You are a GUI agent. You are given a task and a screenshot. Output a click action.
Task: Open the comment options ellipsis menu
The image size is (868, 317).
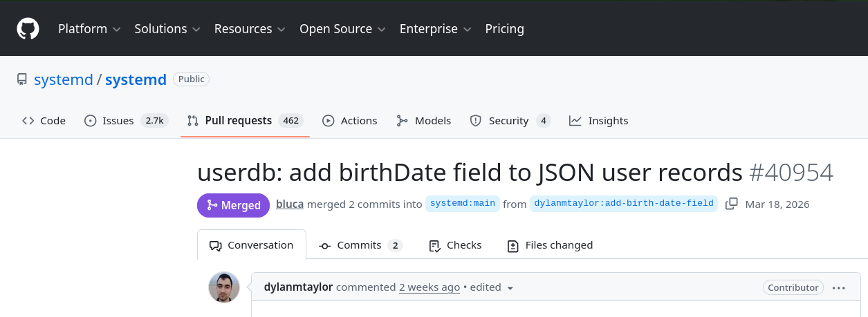839,288
